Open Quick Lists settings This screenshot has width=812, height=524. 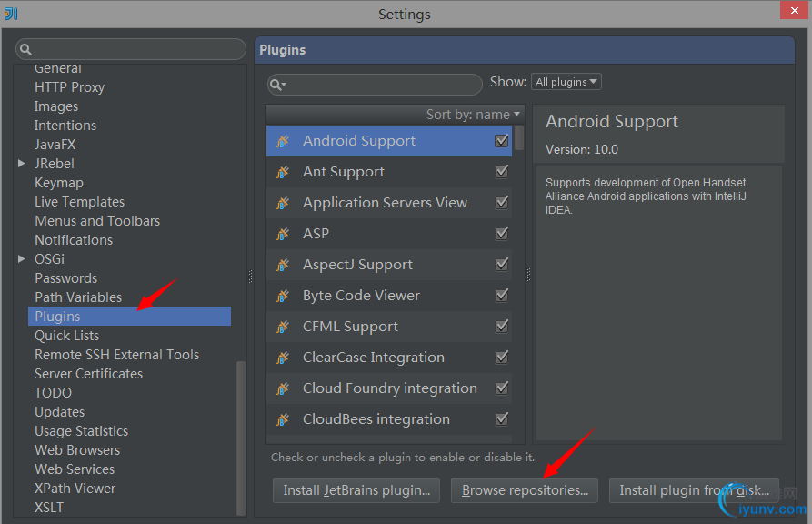click(66, 336)
